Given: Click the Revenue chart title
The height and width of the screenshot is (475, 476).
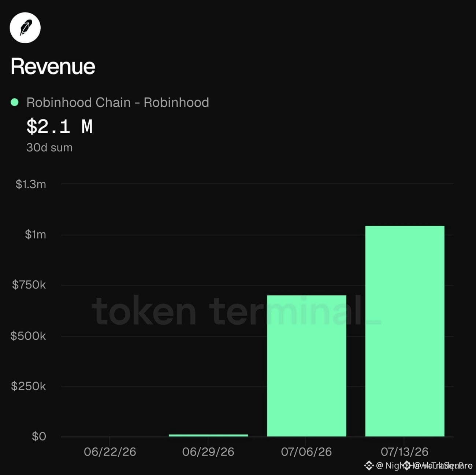Looking at the screenshot, I should tap(53, 66).
